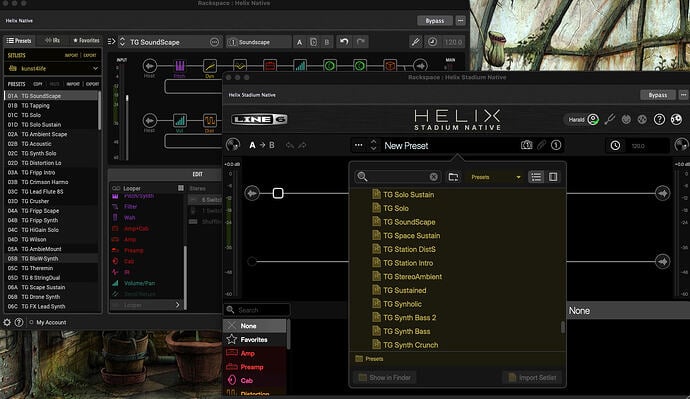
Task: Open ellipsis menu left of New Preset
Action: click(359, 145)
